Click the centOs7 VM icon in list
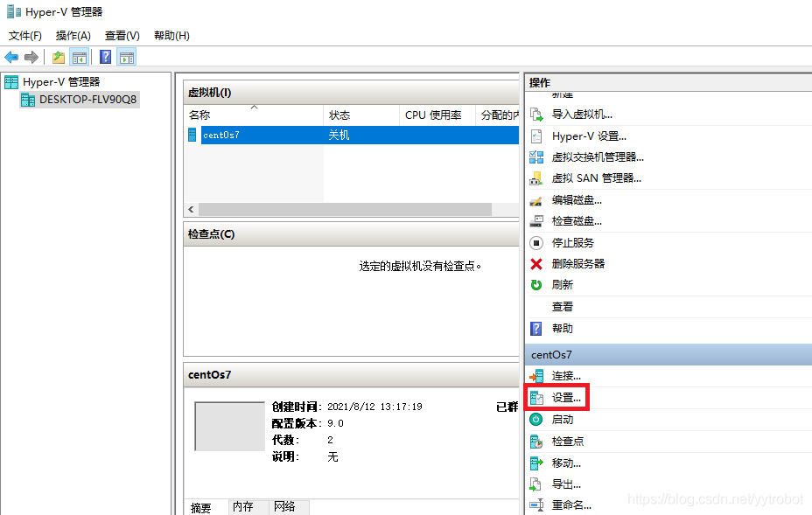 click(192, 136)
